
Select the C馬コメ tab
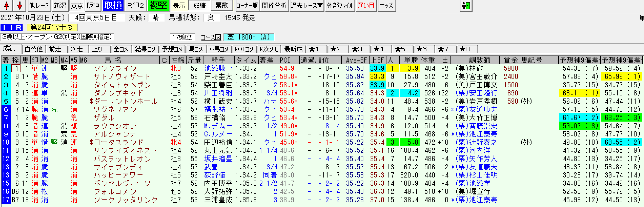(x=219, y=49)
